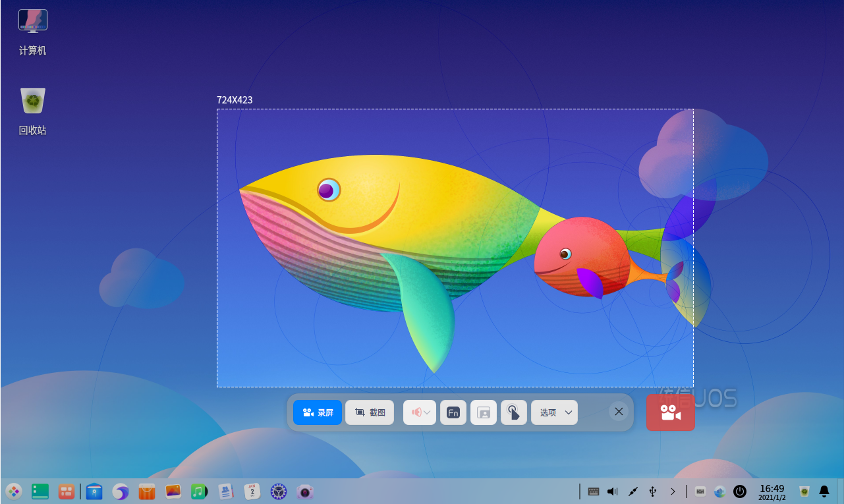Click the screen recorder camera dock icon

pos(304,491)
